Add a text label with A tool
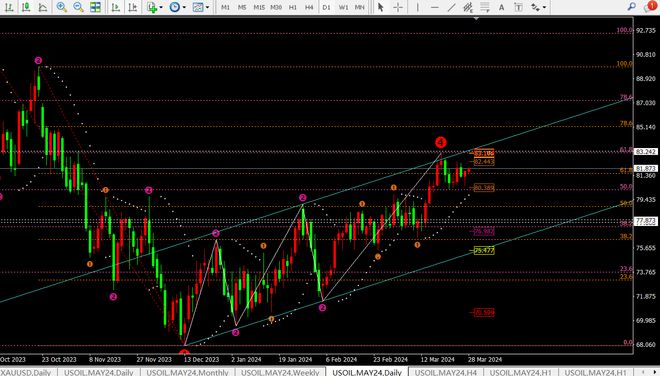The image size is (660, 376). pyautogui.click(x=501, y=7)
